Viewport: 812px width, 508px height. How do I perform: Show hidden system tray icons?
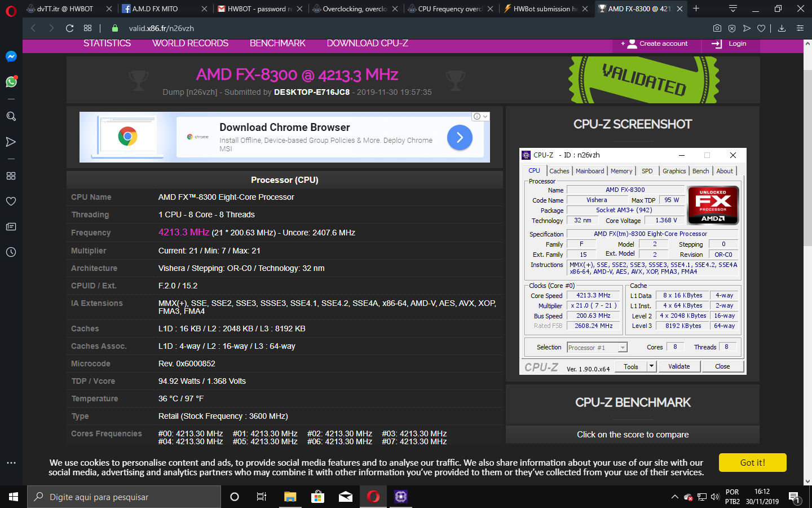coord(674,497)
